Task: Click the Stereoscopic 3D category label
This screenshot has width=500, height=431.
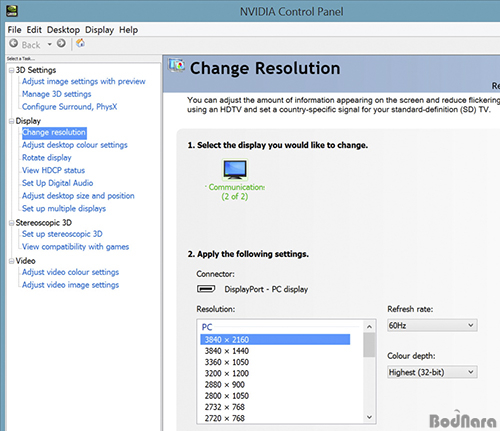Action: 44,223
